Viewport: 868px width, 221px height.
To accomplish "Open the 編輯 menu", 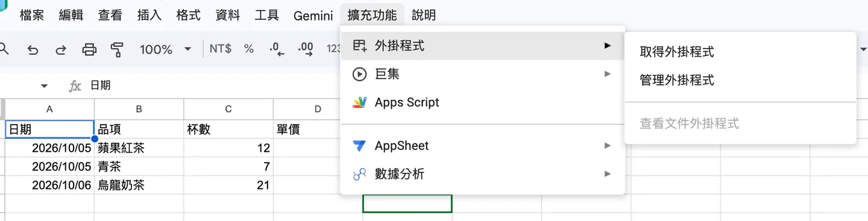I will 71,15.
